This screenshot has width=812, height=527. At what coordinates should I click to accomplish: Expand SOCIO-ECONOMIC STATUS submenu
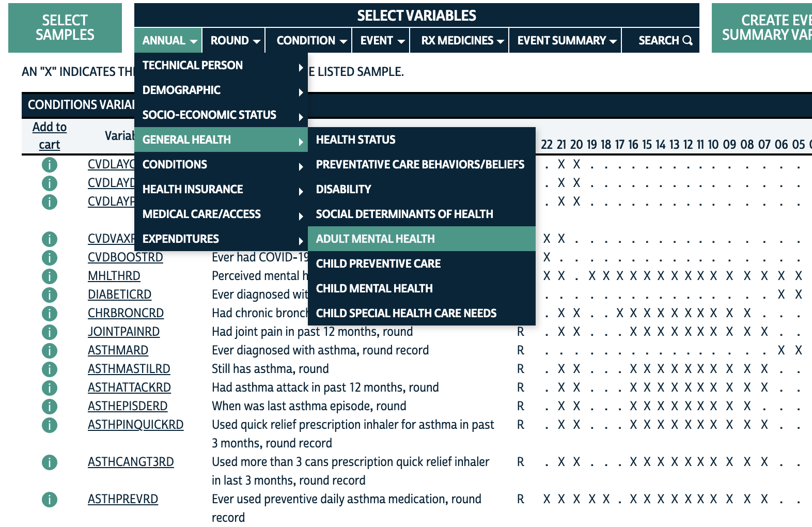pyautogui.click(x=221, y=115)
